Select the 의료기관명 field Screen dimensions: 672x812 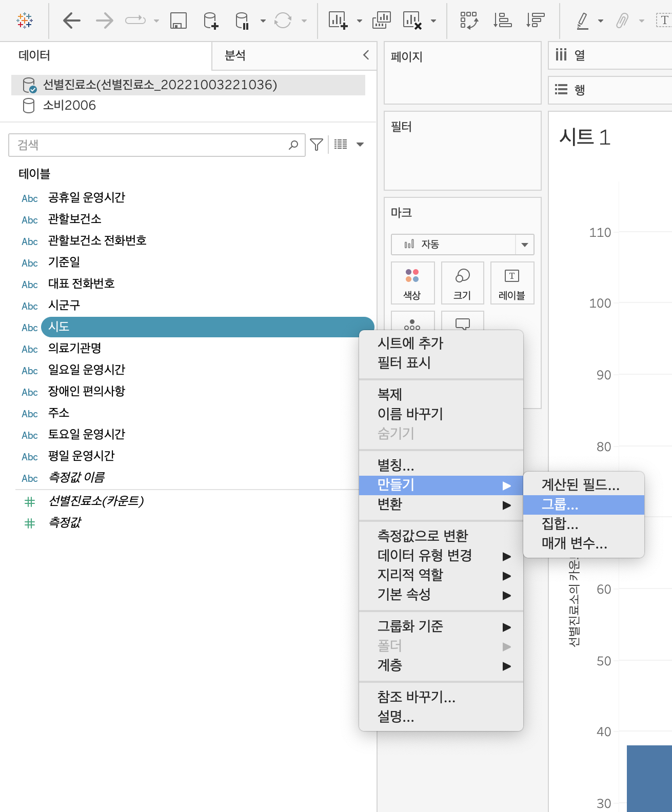[x=75, y=349]
